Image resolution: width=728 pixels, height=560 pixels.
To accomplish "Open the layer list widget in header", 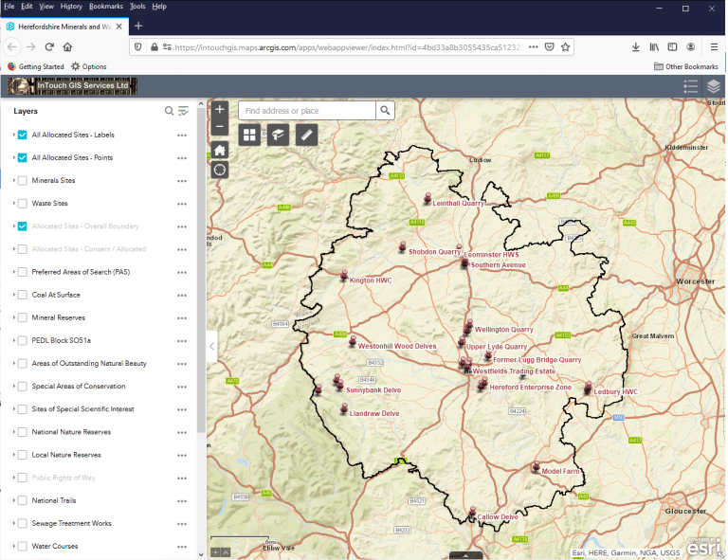I will pyautogui.click(x=714, y=86).
